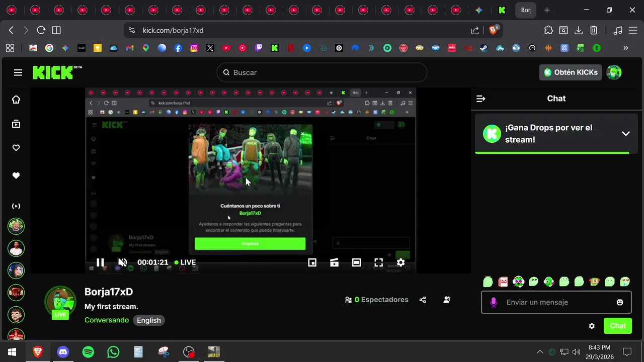Pause the live stream playback
644x362 pixels.
100,262
